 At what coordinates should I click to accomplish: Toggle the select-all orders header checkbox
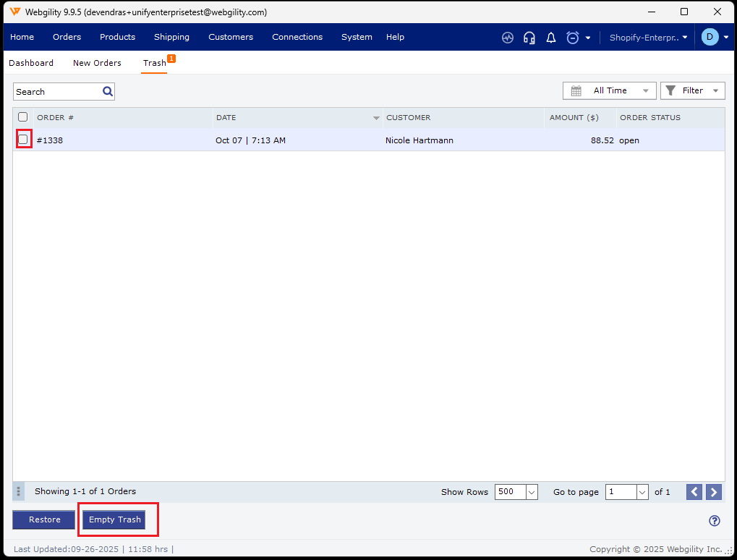[x=23, y=117]
